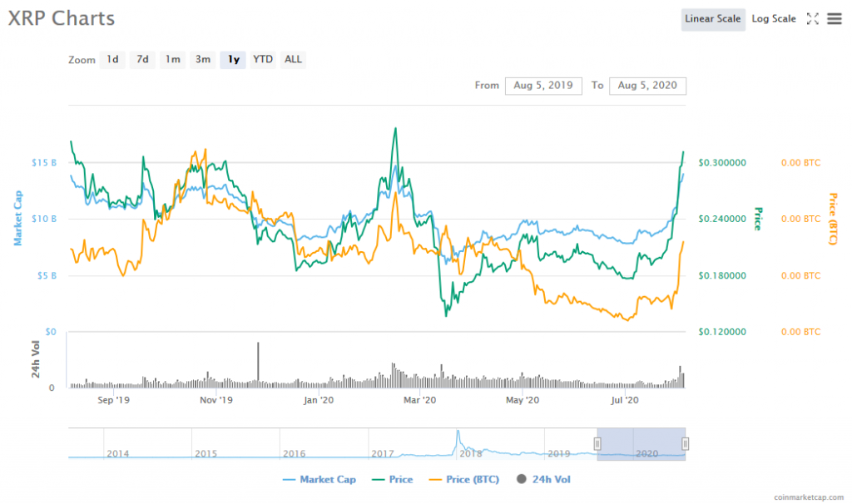Set zoom to 3m

203,59
